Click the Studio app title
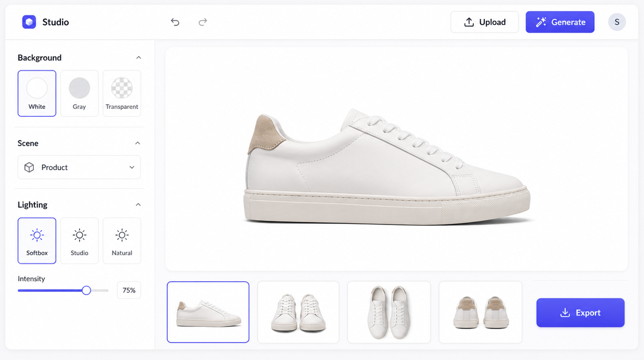644x360 pixels. pos(56,22)
